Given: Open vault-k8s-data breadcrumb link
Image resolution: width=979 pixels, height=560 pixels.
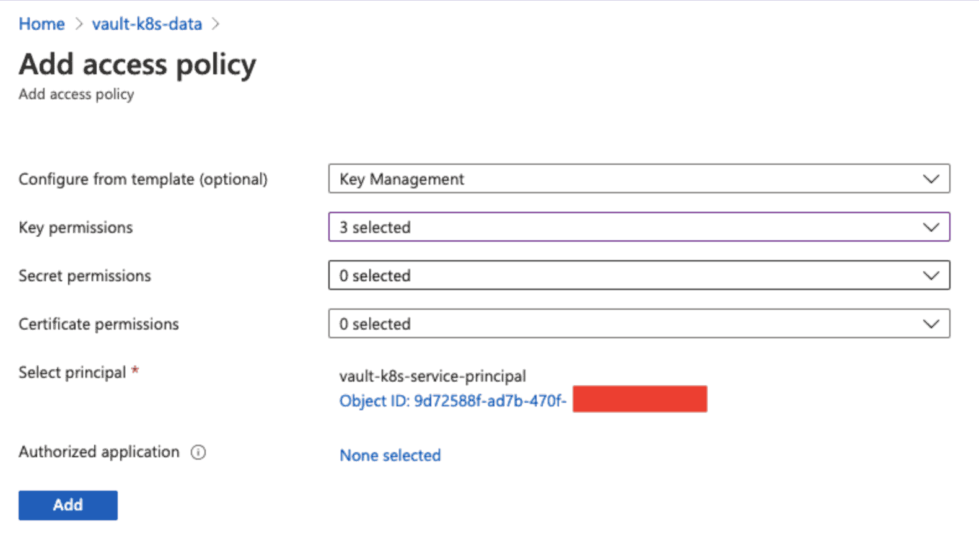Looking at the screenshot, I should [x=147, y=24].
